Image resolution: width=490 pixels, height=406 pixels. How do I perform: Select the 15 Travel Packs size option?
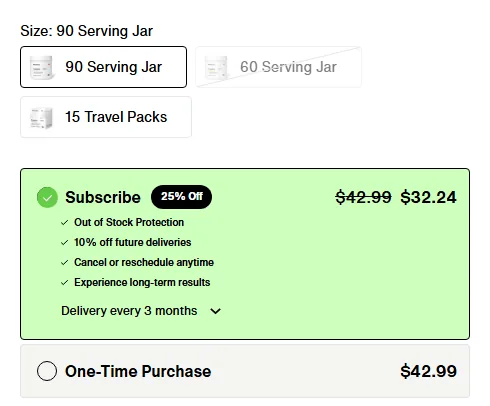(106, 117)
